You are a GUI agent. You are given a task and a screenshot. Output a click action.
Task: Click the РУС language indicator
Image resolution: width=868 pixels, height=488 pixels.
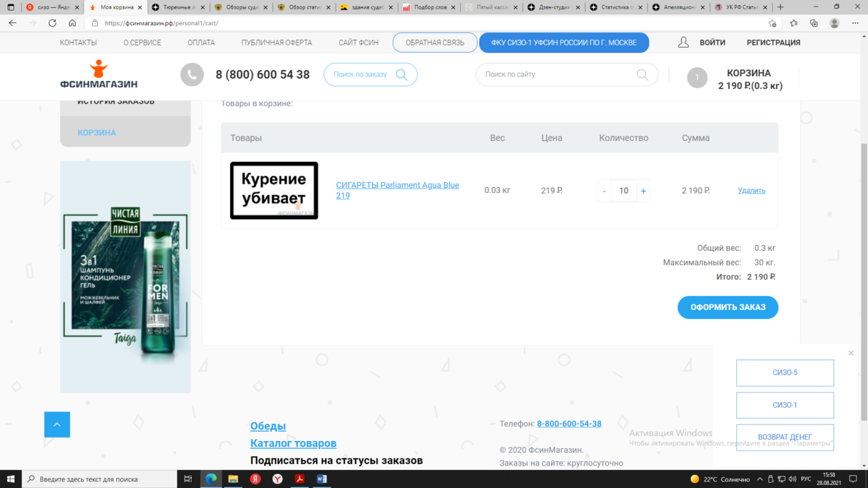806,479
